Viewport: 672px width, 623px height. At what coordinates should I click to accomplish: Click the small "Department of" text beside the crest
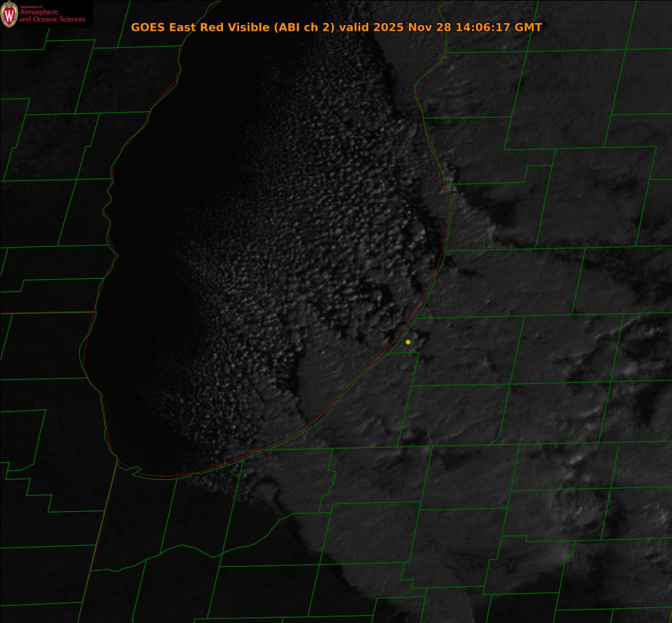[27, 7]
